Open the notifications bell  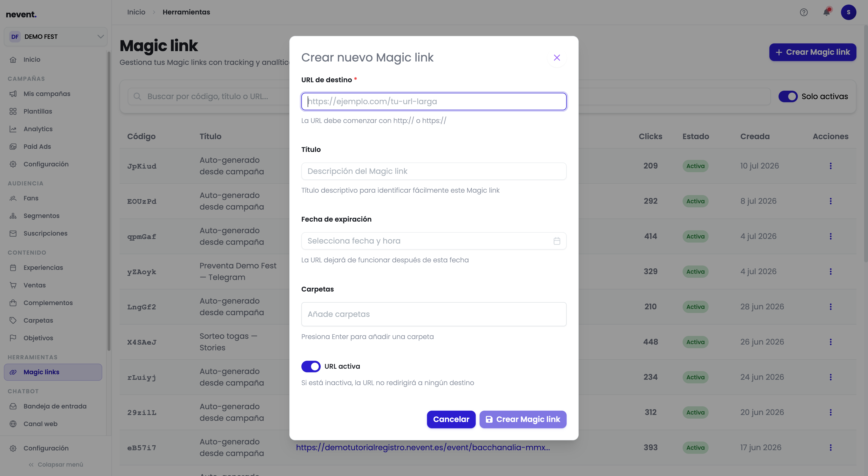827,13
